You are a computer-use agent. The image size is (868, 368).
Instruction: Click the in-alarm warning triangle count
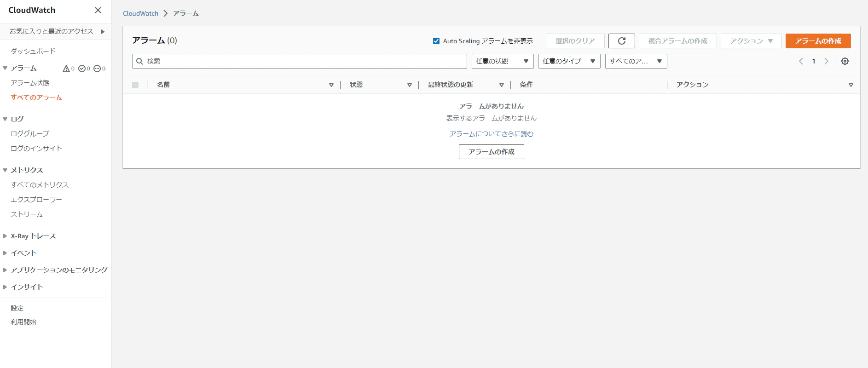click(x=69, y=69)
